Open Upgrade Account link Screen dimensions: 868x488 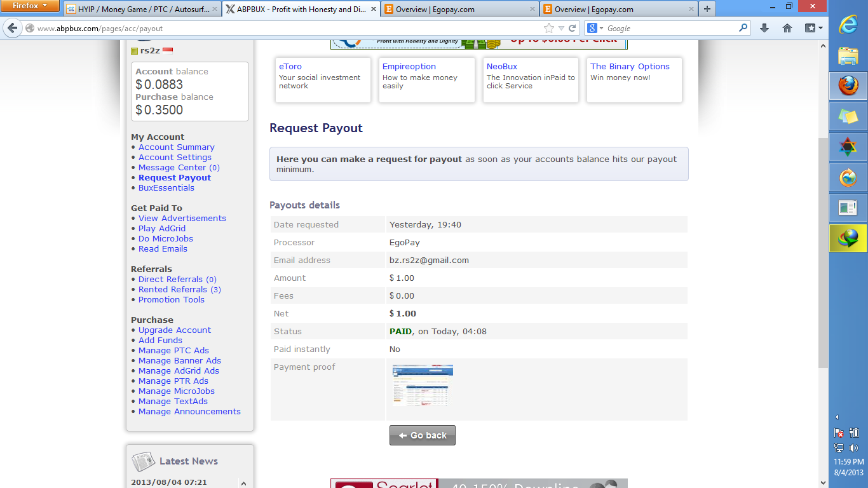[175, 330]
